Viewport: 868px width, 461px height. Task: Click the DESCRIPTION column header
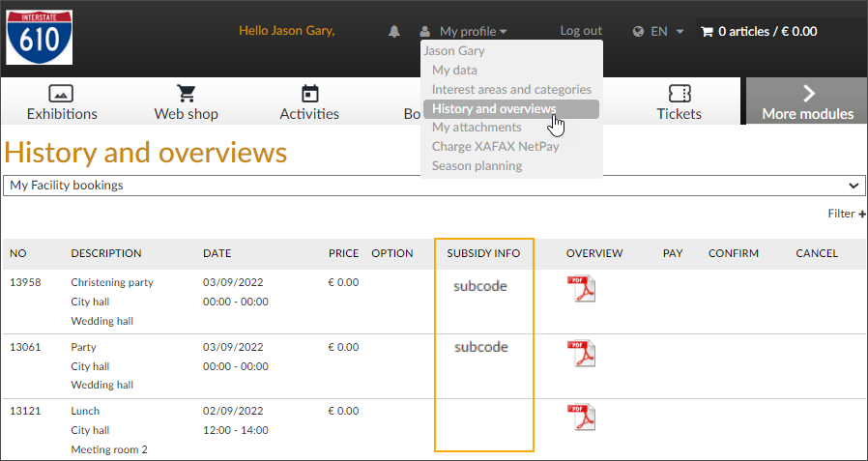click(106, 253)
